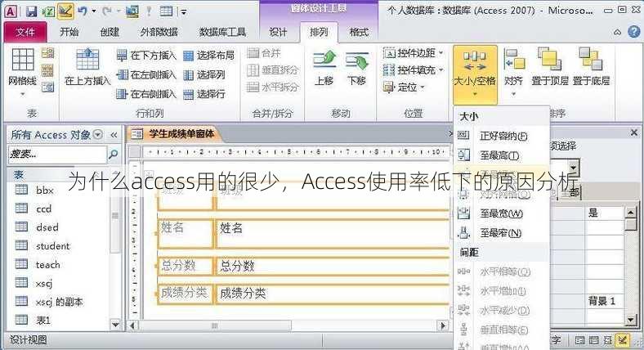Open quick access toolbar customize dropdown
Screen dimensions: 644x350
(x=184, y=12)
